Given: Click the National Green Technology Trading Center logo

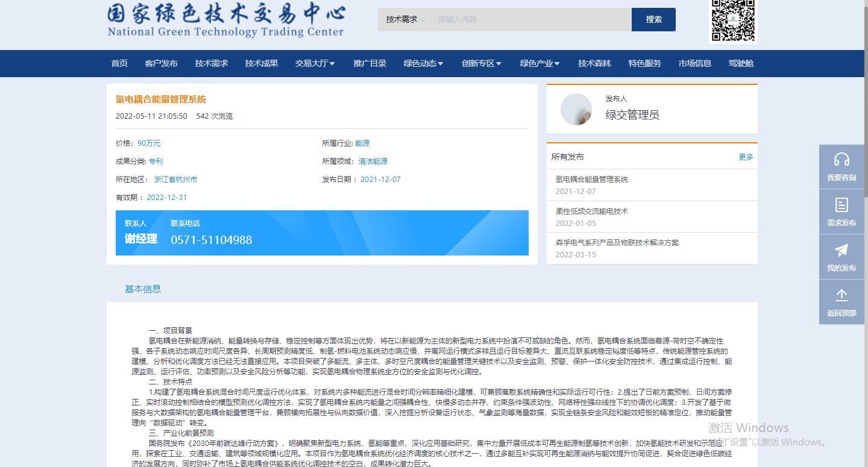Looking at the screenshot, I should coord(226,20).
